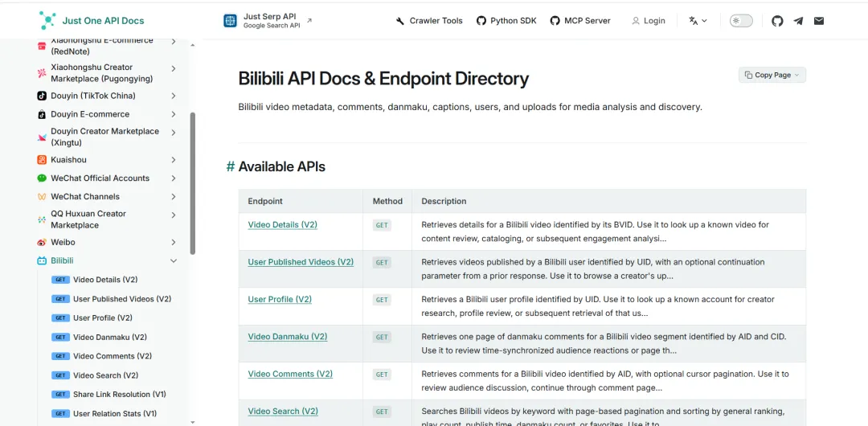Expand the Xiaohongshu E-commerce (RedNote) section chevron
This screenshot has height=426, width=868.
pyautogui.click(x=174, y=42)
